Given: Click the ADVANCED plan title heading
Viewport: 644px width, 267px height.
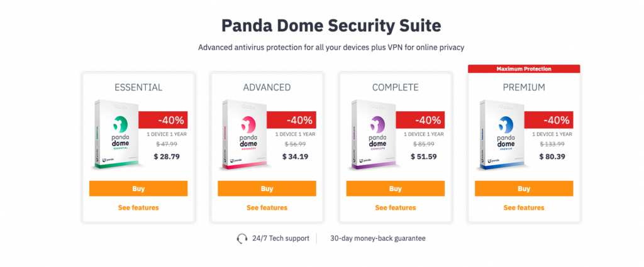Looking at the screenshot, I should tap(267, 87).
